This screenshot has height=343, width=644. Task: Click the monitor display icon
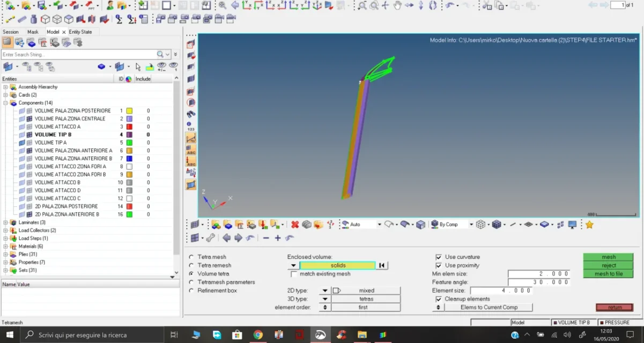572,225
